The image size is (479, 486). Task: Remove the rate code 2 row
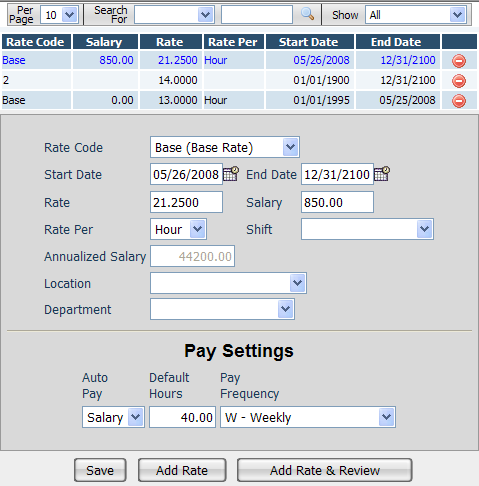click(459, 81)
